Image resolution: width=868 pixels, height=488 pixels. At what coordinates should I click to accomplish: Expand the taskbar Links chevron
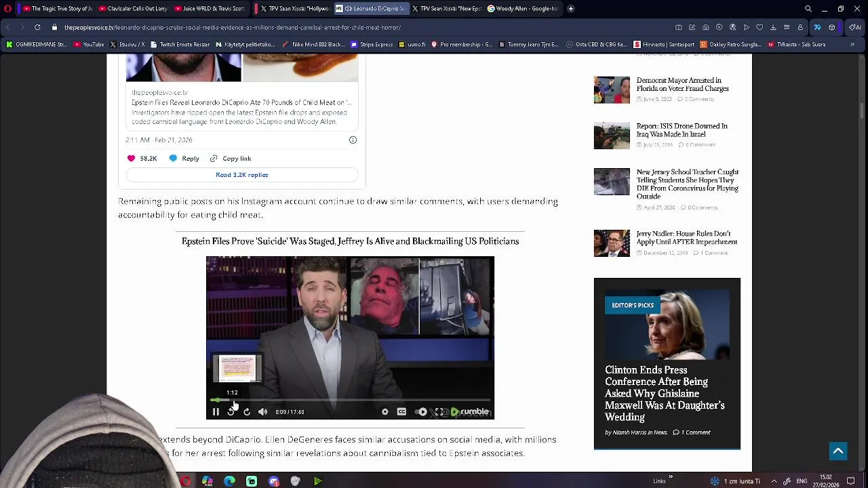[671, 477]
